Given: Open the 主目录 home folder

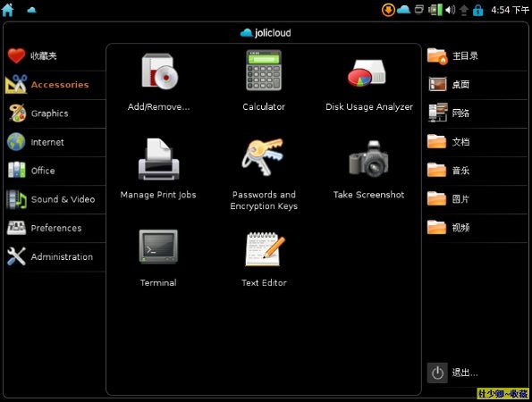Looking at the screenshot, I should click(477, 56).
